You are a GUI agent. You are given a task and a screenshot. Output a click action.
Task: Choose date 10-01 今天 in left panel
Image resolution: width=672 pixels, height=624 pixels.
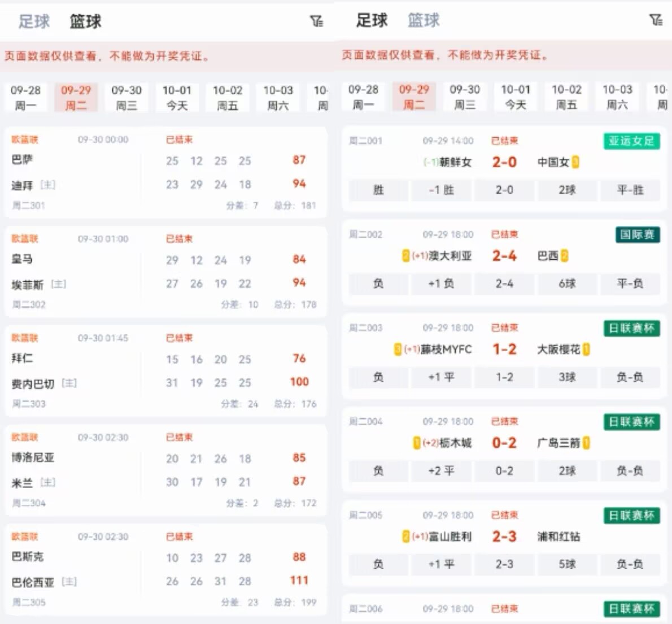177,98
